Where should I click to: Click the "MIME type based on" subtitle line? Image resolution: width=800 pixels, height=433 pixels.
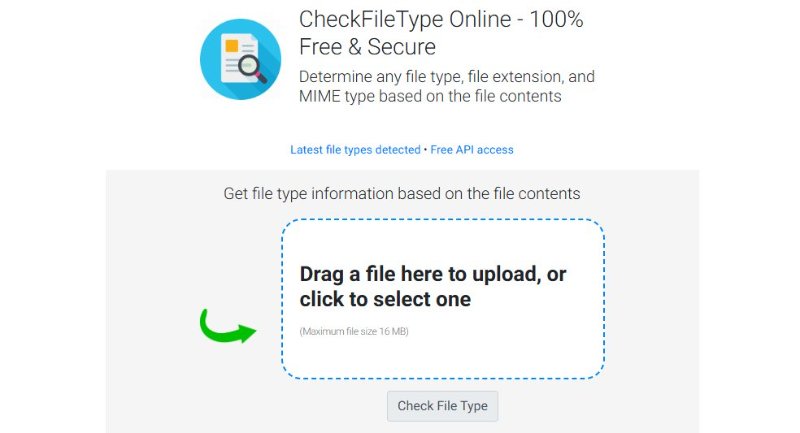430,97
